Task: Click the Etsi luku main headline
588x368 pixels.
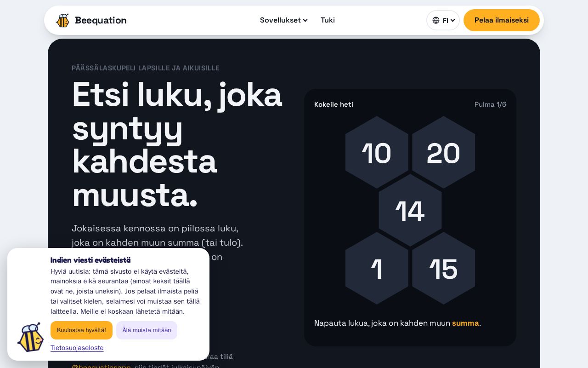Action: (x=177, y=144)
